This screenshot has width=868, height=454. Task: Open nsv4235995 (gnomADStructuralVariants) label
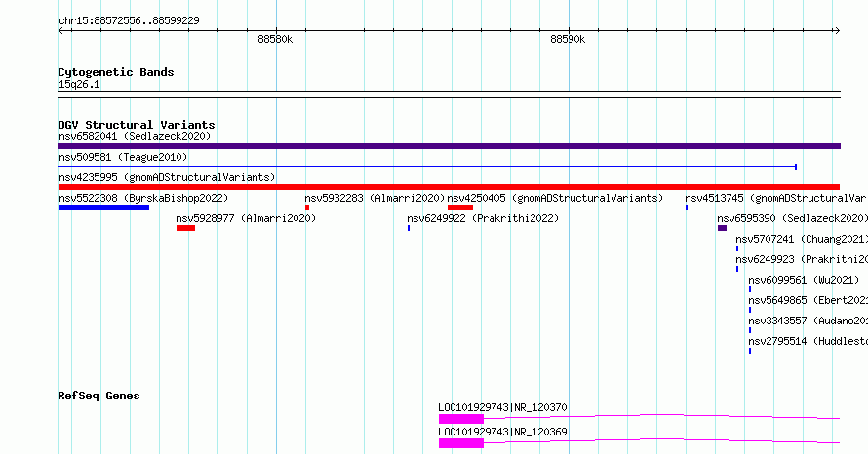click(x=167, y=177)
